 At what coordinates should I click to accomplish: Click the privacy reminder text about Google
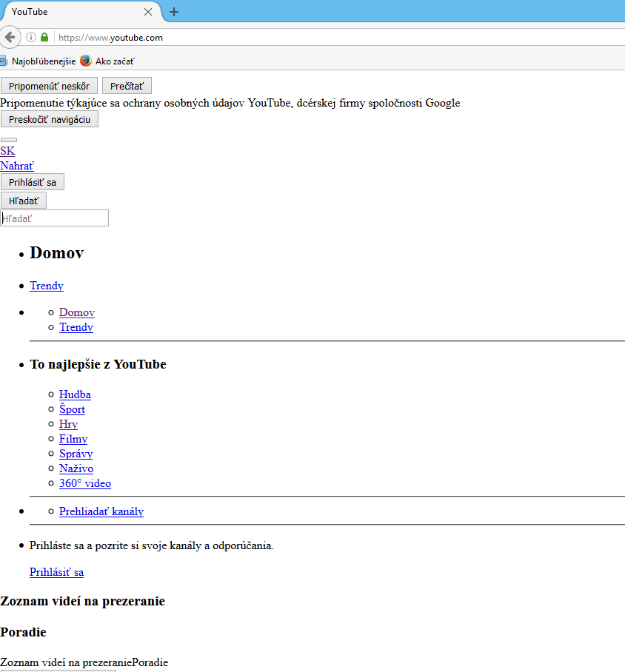[230, 103]
